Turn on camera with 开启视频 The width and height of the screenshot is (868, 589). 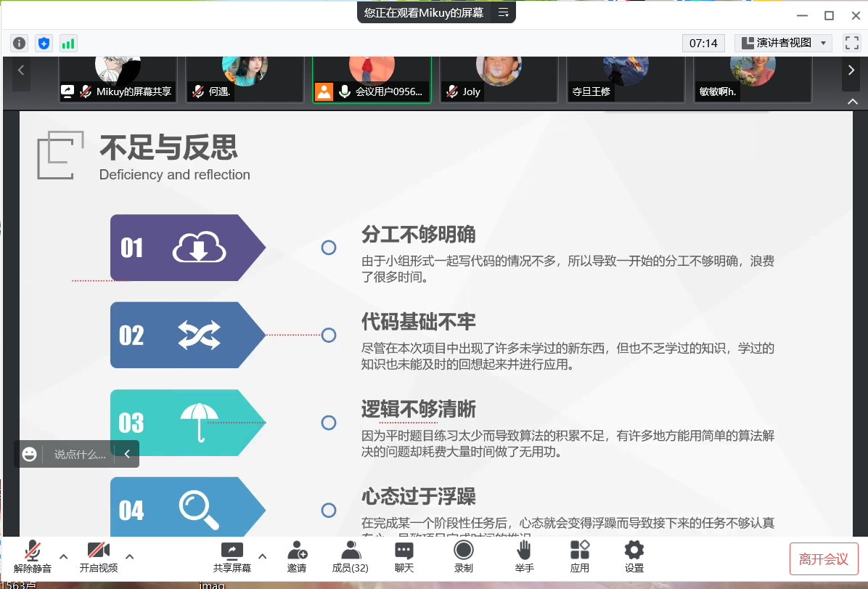[x=99, y=556]
